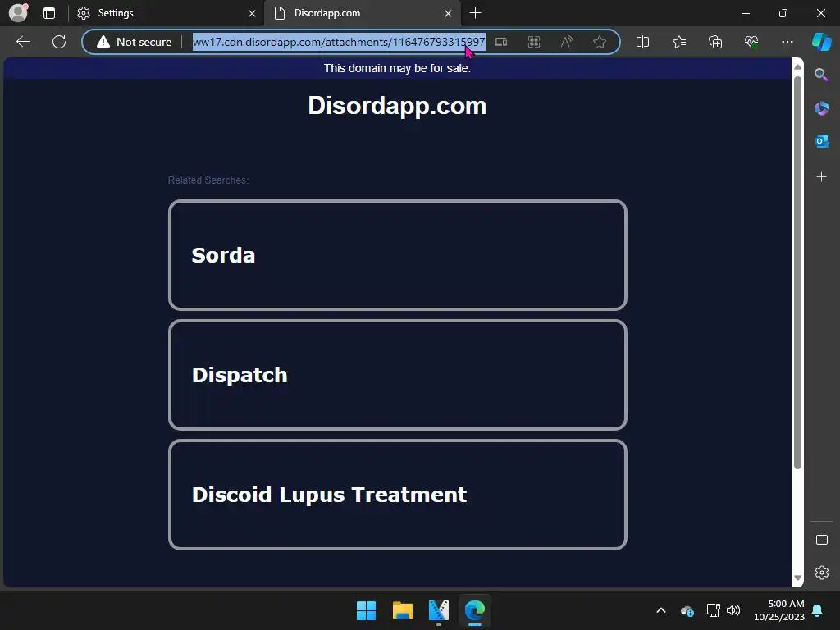The width and height of the screenshot is (840, 630).
Task: Open Outlook in the sidebar
Action: pos(821,141)
